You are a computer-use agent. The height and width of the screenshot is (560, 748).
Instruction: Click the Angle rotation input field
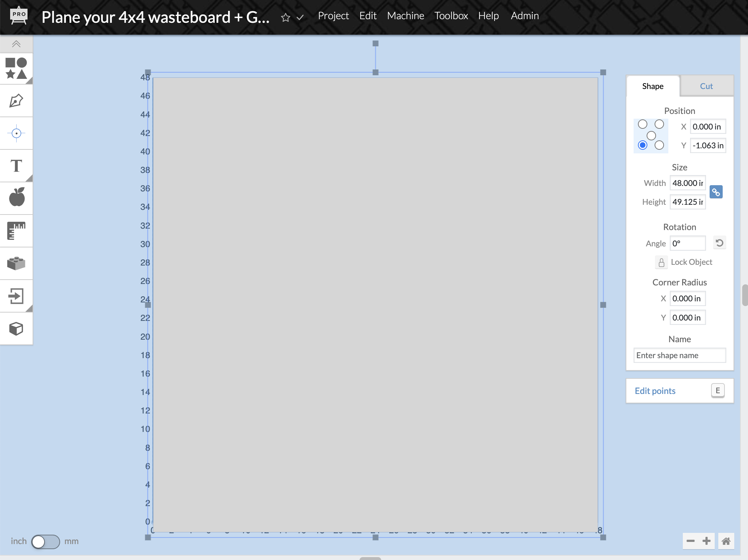[687, 243]
